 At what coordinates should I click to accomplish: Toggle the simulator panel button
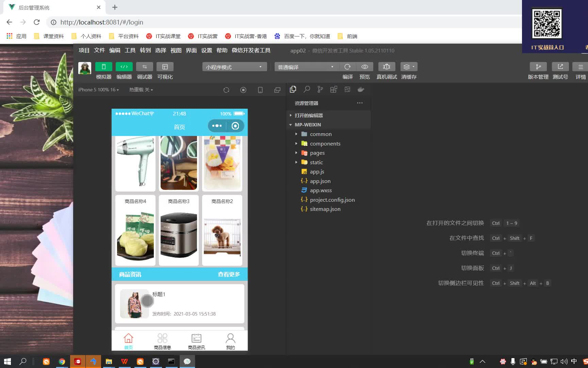104,67
